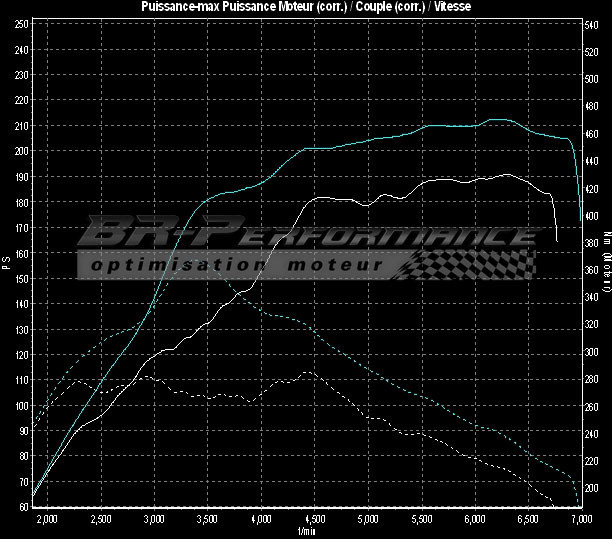Click the 4,500 rpm x-axis tick label
Image resolution: width=612 pixels, height=539 pixels.
pyautogui.click(x=315, y=521)
